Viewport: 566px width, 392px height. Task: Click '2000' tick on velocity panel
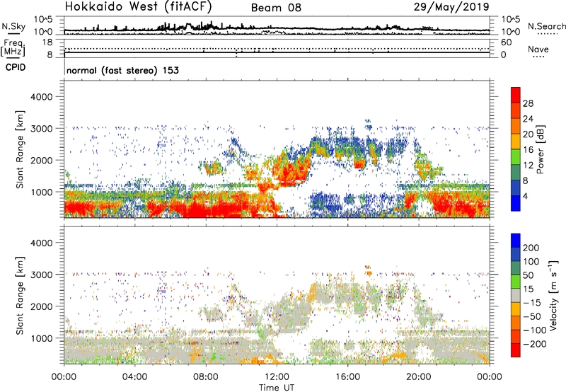[x=42, y=306]
